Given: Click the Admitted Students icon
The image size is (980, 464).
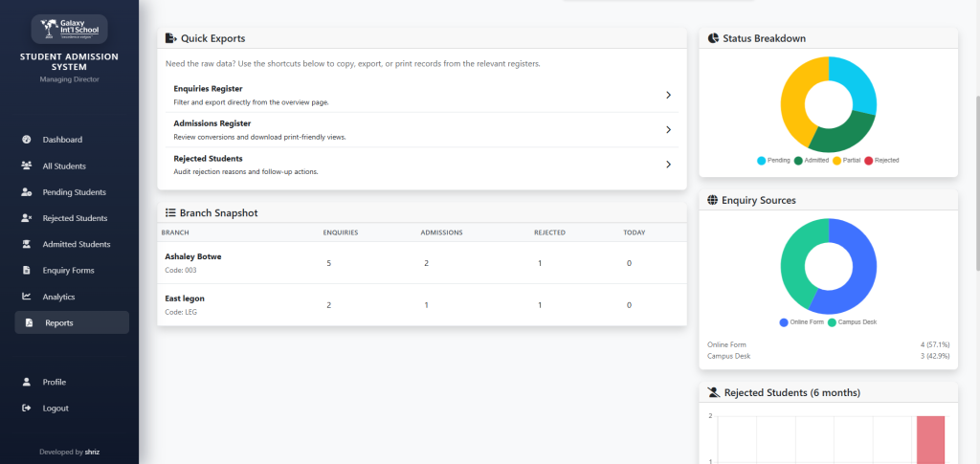Looking at the screenshot, I should tap(27, 244).
